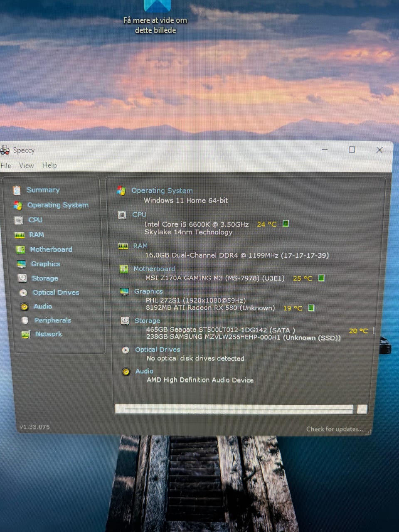Click the 24 °C CPU temperature value
This screenshot has height=532, width=399.
tap(266, 224)
